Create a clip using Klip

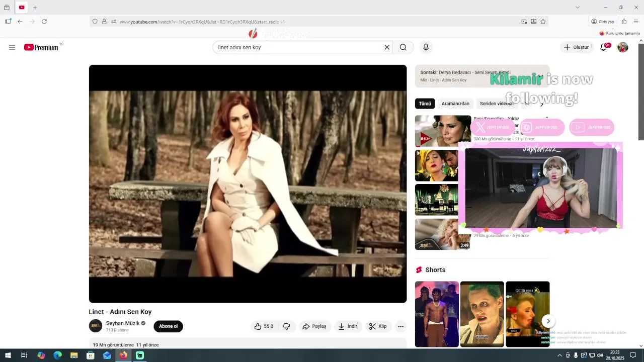[378, 326]
